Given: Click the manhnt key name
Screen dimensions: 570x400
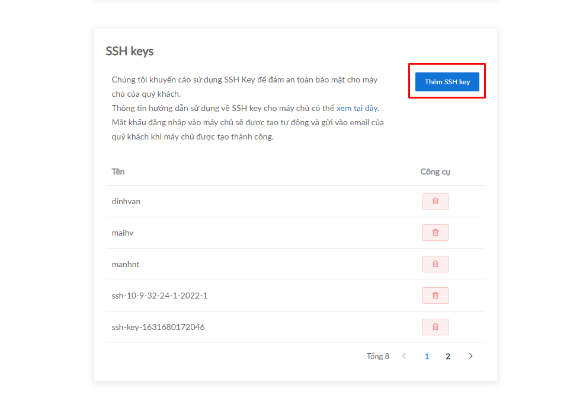Looking at the screenshot, I should [125, 264].
